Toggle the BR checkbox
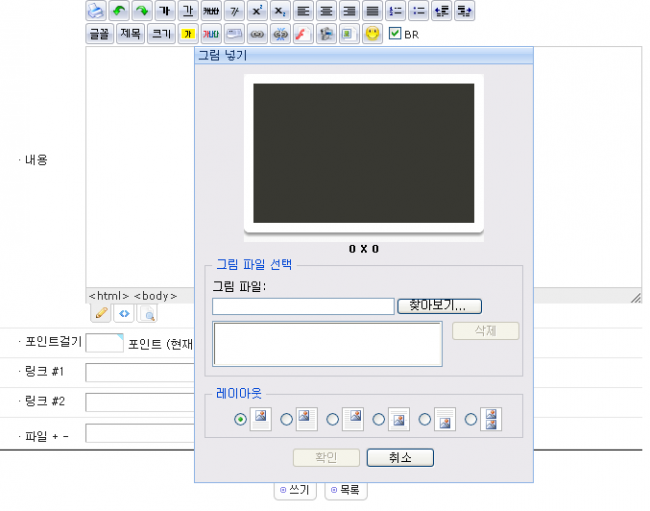This screenshot has height=511, width=650. pos(395,33)
